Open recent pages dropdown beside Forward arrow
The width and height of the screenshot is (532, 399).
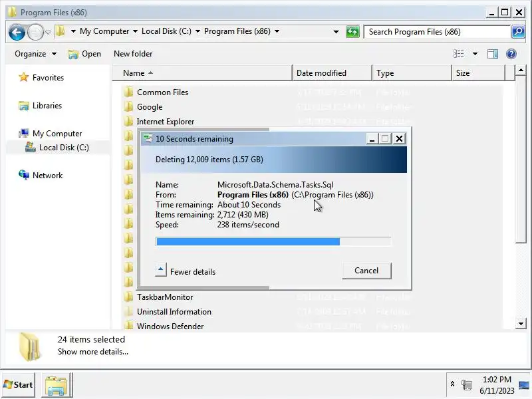pyautogui.click(x=48, y=32)
